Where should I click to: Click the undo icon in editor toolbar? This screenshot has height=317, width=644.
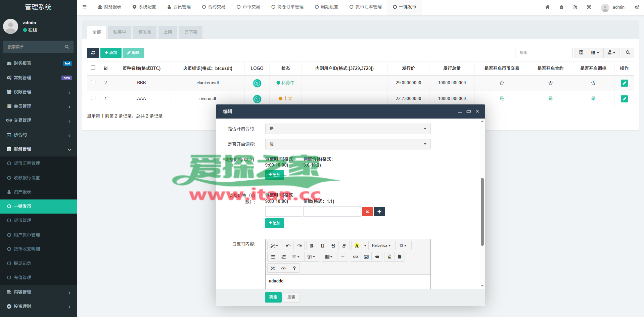point(288,246)
